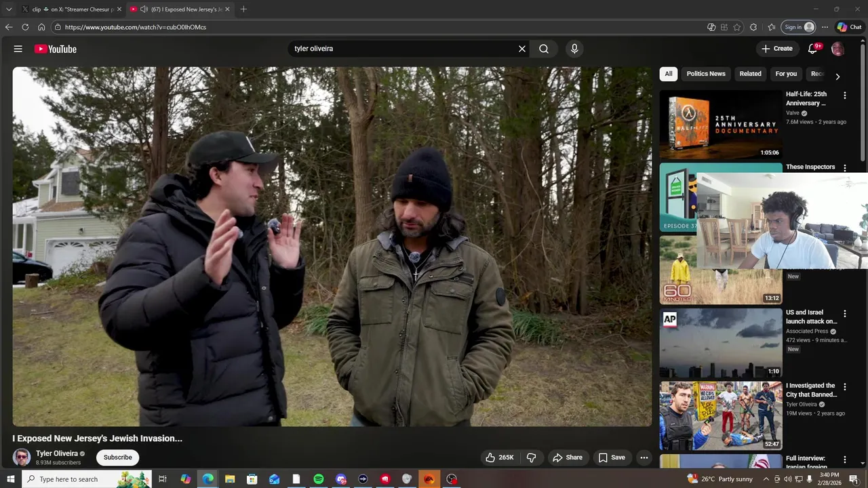The height and width of the screenshot is (488, 868).
Task: Open options for US and Israel video
Action: click(845, 314)
